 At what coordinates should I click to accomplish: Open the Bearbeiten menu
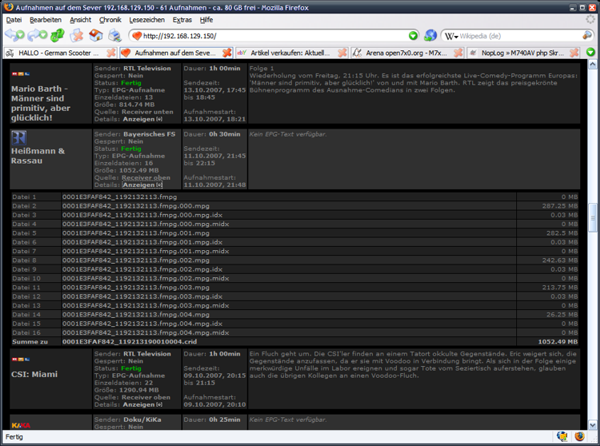click(45, 20)
